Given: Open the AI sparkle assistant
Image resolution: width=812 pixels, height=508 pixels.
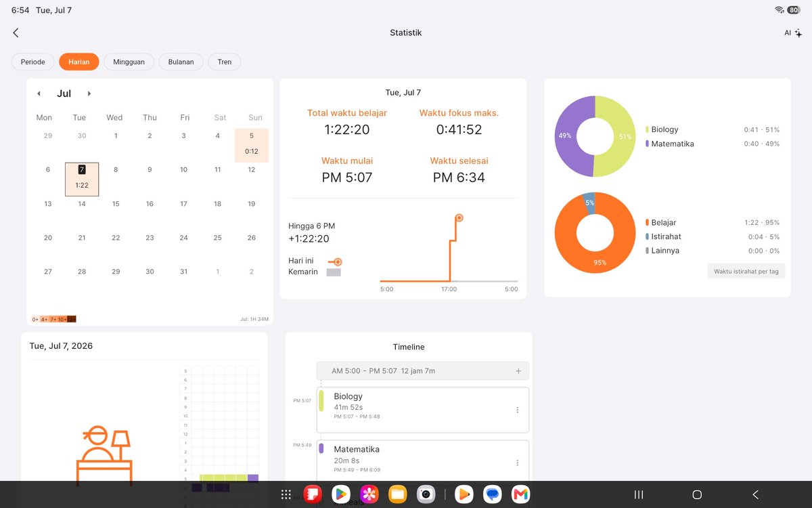Looking at the screenshot, I should (x=793, y=33).
